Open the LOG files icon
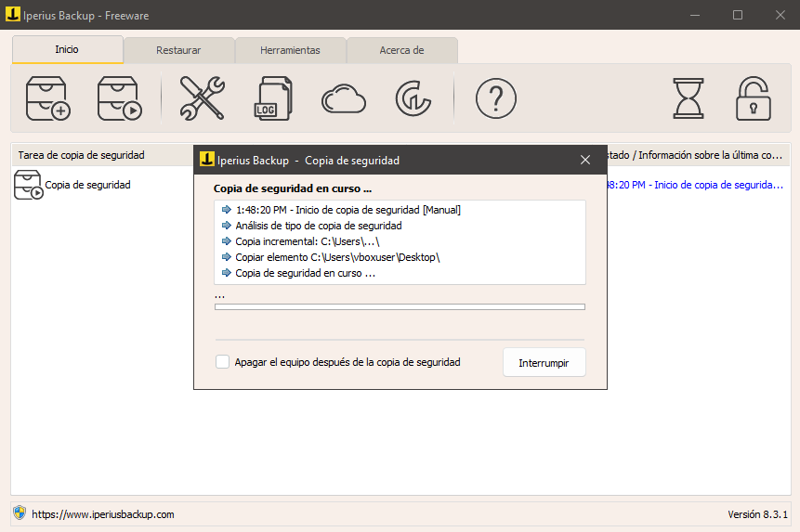Image resolution: width=800 pixels, height=532 pixels. point(272,97)
